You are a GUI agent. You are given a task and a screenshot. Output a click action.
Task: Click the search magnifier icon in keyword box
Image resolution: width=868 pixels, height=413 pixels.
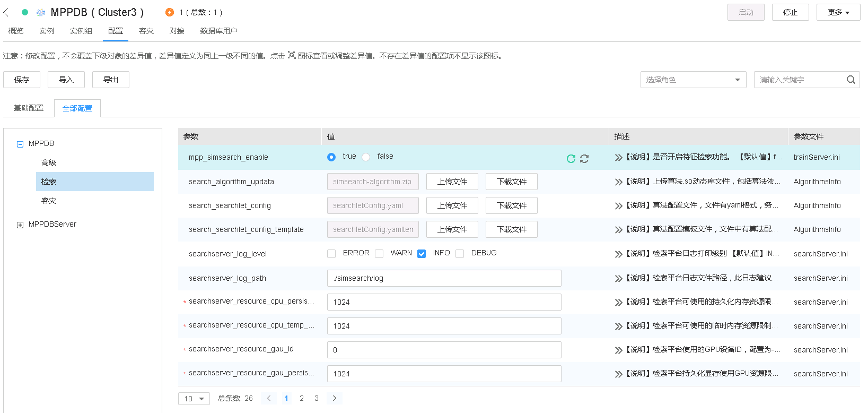pos(851,80)
